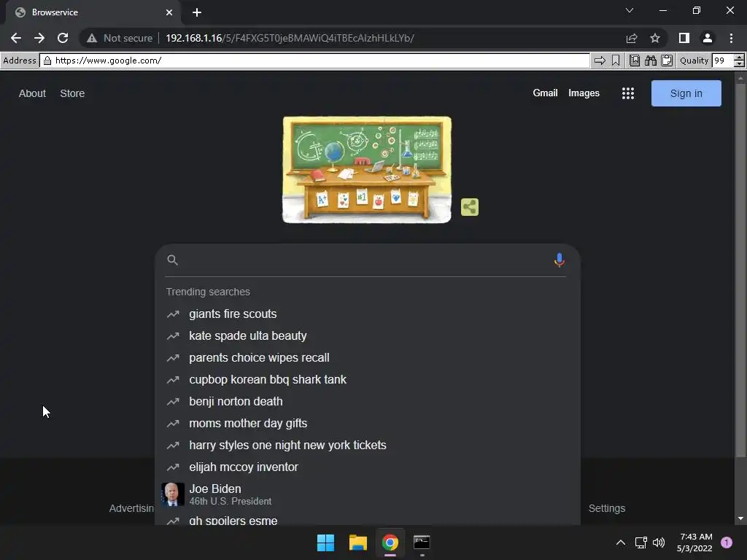Click scrollbar down arrow at bottom
747x560 pixels.
pos(740,518)
